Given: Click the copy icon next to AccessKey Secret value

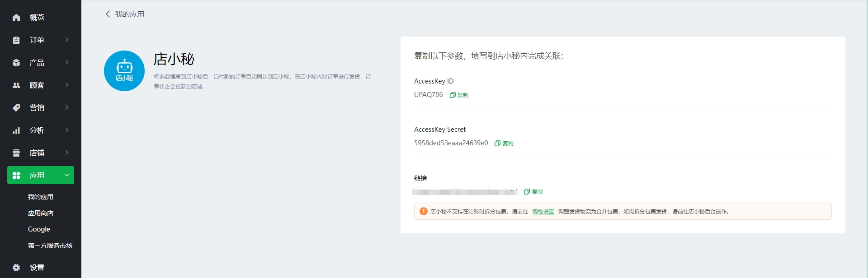Looking at the screenshot, I should pyautogui.click(x=498, y=144).
